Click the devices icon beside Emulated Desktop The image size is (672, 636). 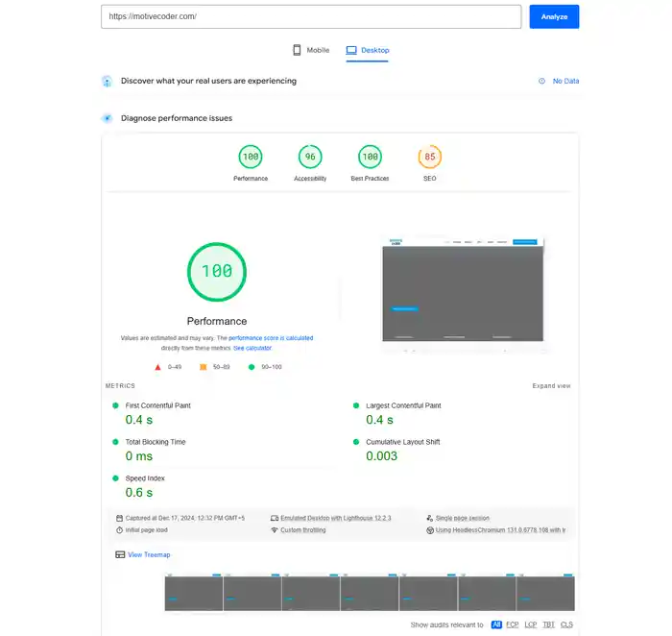[x=275, y=518]
